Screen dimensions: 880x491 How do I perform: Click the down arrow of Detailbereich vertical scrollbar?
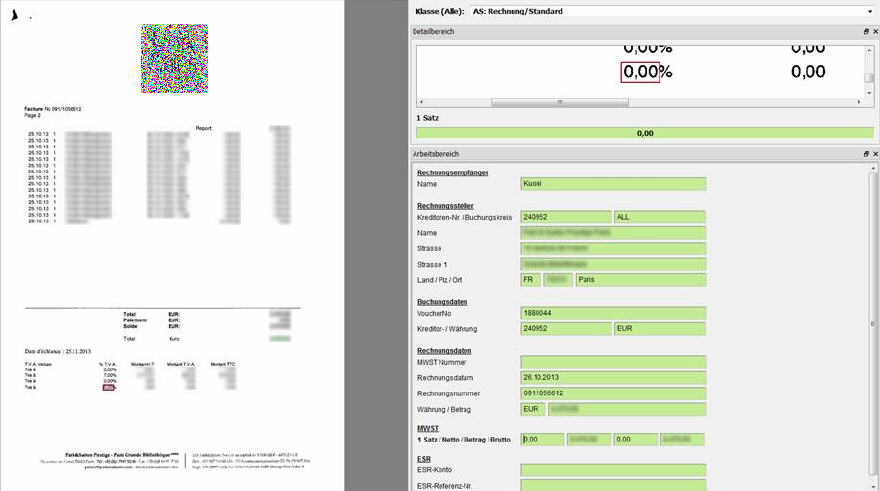click(869, 93)
